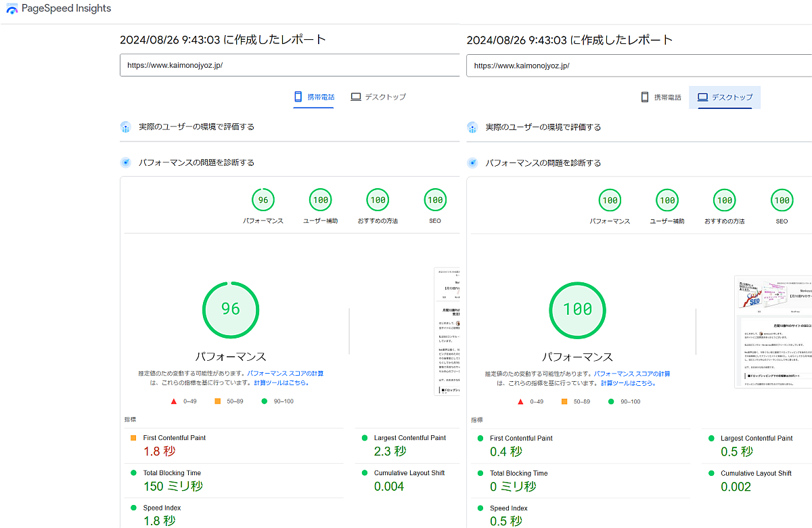The width and height of the screenshot is (812, 528).
Task: Click the small 96 performance gauge
Action: pyautogui.click(x=263, y=200)
